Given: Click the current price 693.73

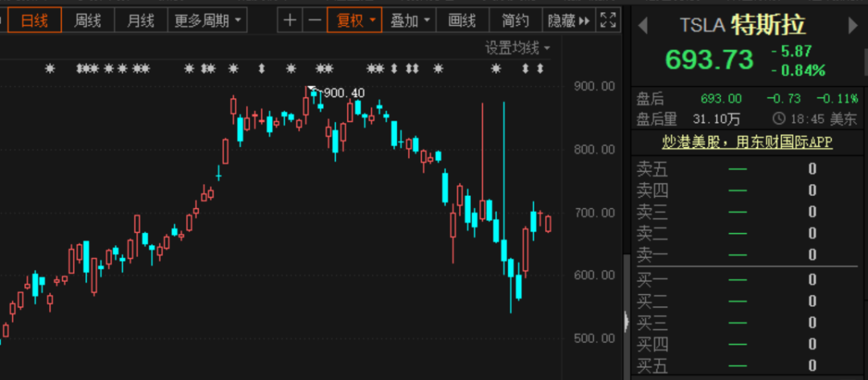Looking at the screenshot, I should click(x=709, y=59).
